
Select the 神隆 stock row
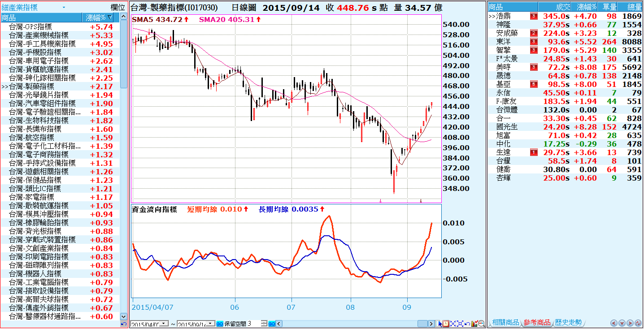coord(565,25)
